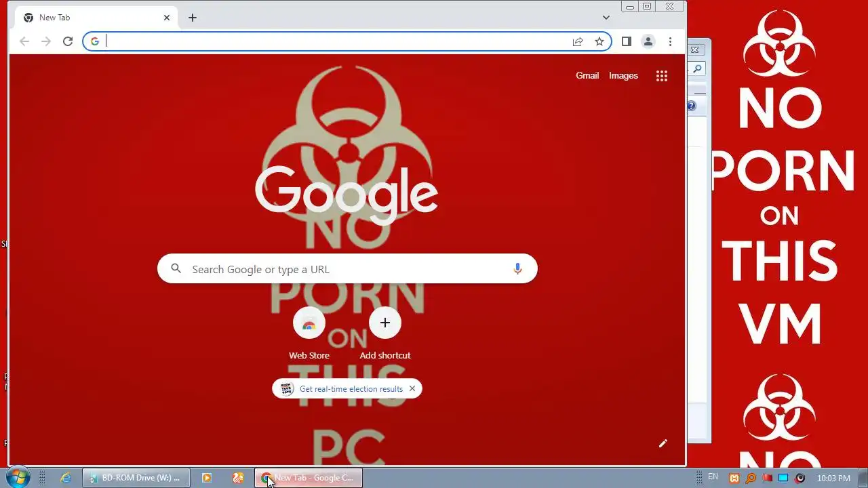This screenshot has height=488, width=868.
Task: Minimize the Chrome window
Action: pyautogui.click(x=630, y=7)
